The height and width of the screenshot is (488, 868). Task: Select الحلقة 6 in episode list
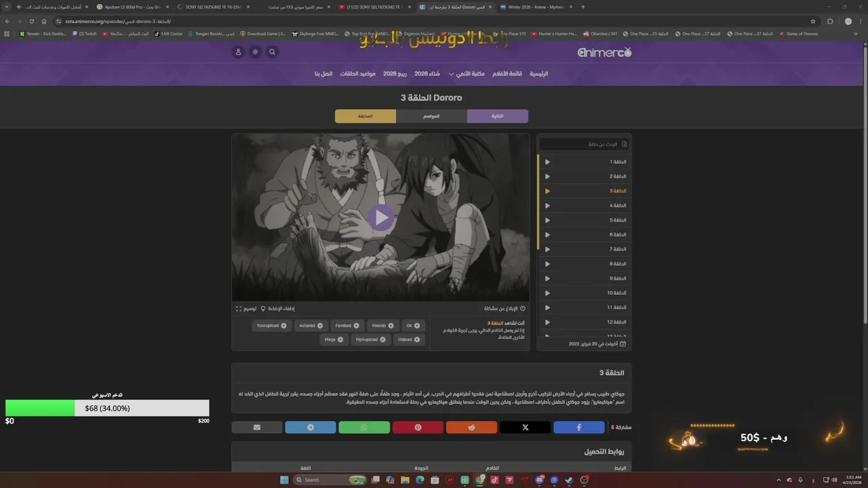pyautogui.click(x=585, y=235)
